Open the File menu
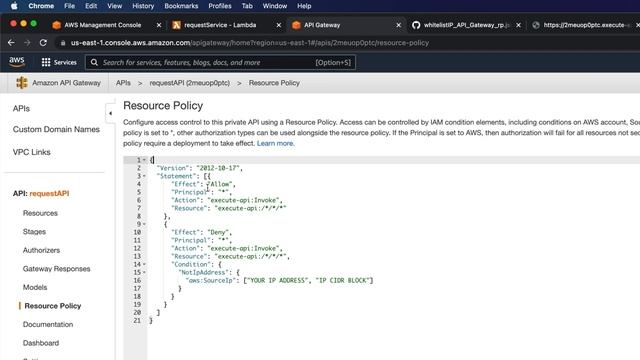Screen dimensions: 640x360 [69, 6]
